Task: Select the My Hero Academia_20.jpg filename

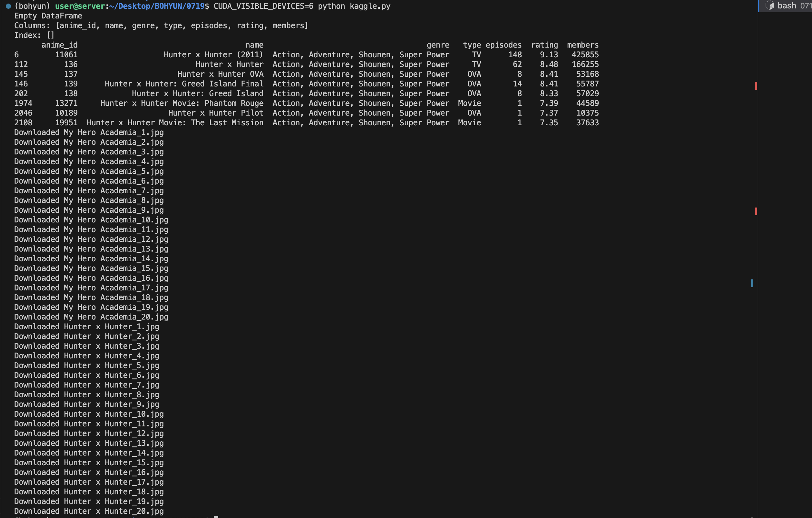Action: coord(116,317)
